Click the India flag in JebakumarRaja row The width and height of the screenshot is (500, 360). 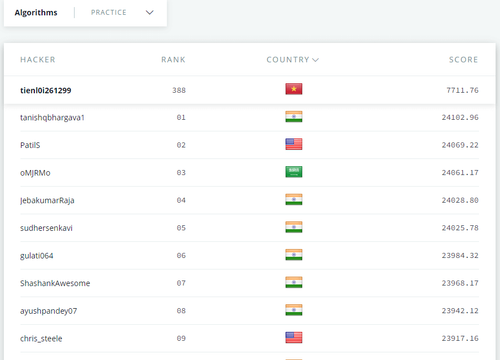pos(294,199)
